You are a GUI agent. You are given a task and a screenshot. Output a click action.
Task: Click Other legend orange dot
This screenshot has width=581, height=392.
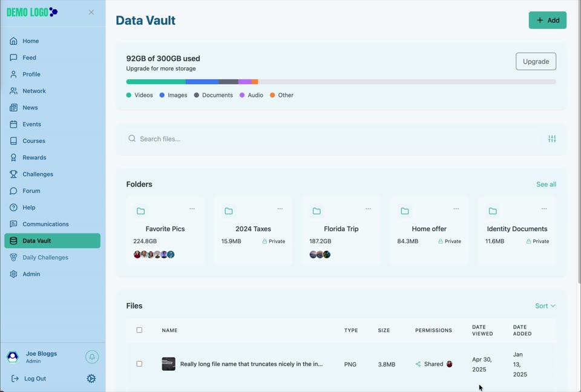tap(272, 95)
